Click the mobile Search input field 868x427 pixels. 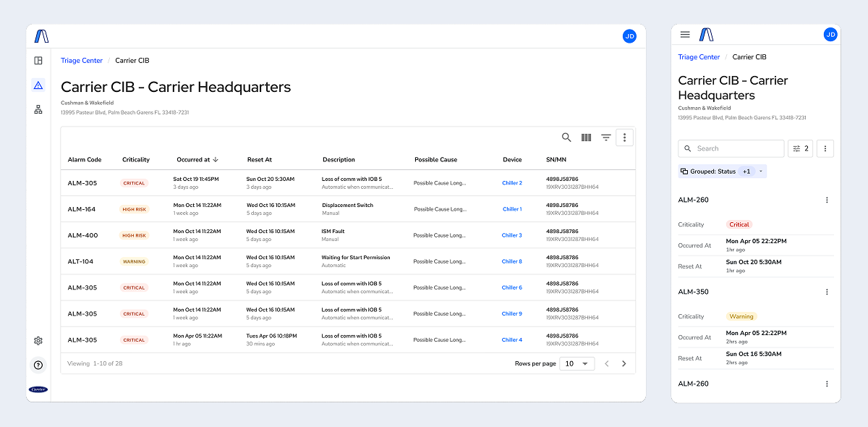[731, 148]
